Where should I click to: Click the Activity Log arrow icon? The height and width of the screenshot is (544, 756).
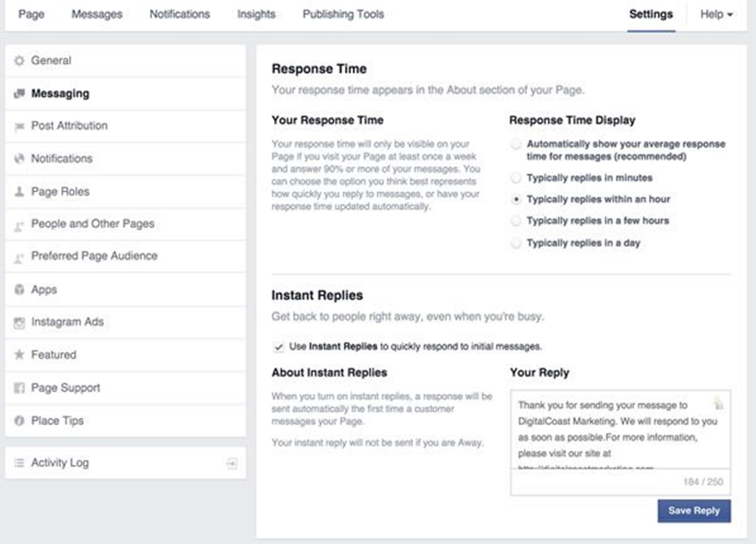tap(232, 463)
